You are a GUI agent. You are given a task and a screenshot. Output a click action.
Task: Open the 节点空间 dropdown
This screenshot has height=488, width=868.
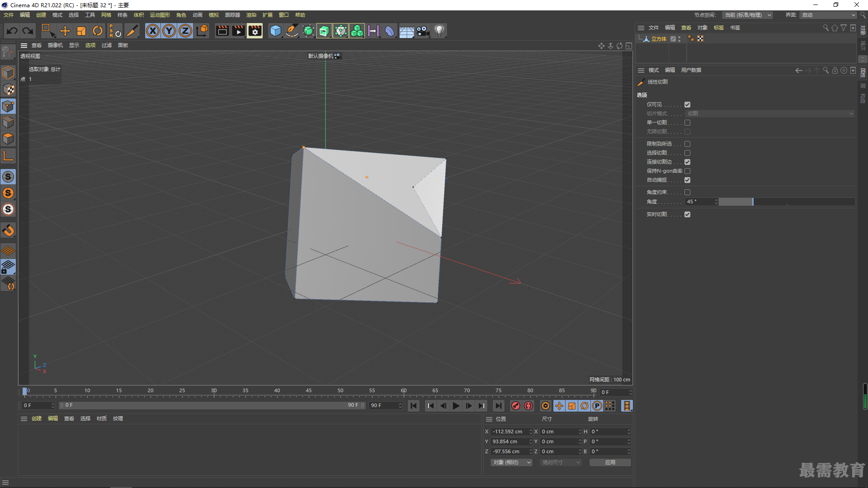point(747,15)
